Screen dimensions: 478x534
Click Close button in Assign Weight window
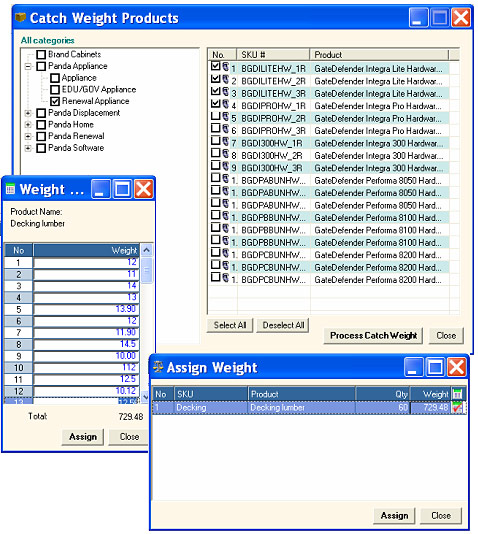441,516
